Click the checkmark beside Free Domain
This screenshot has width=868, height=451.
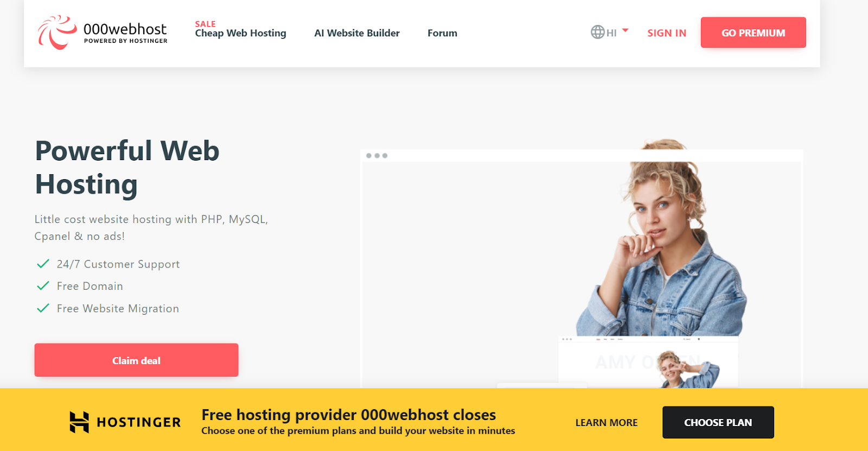click(43, 285)
